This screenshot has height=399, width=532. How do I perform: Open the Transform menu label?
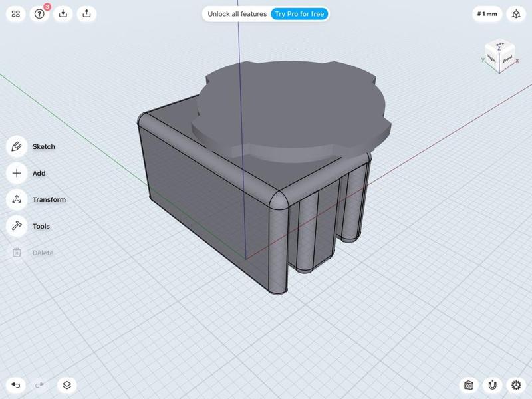(49, 199)
